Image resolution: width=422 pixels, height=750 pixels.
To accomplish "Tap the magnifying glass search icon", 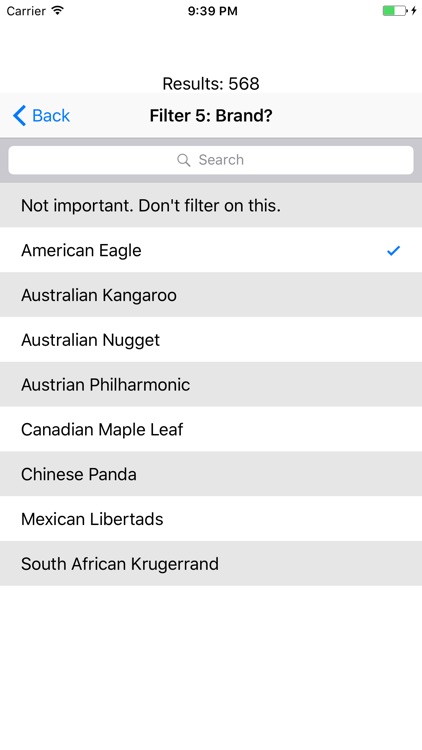I will (184, 160).
